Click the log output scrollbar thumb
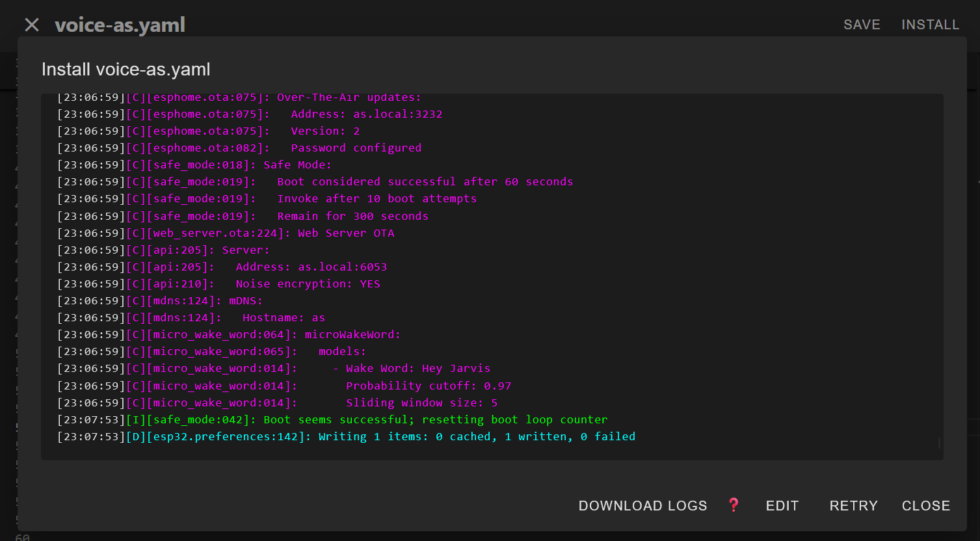 (x=939, y=443)
